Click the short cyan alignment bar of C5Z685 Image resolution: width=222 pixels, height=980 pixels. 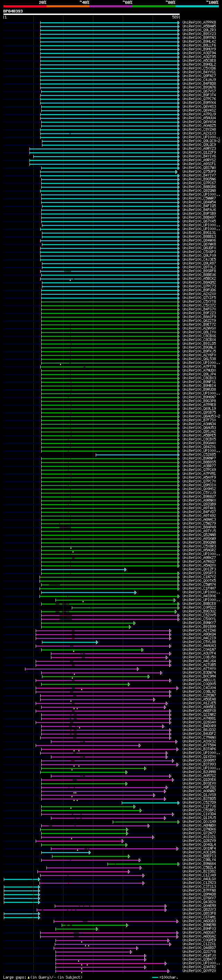point(137,455)
